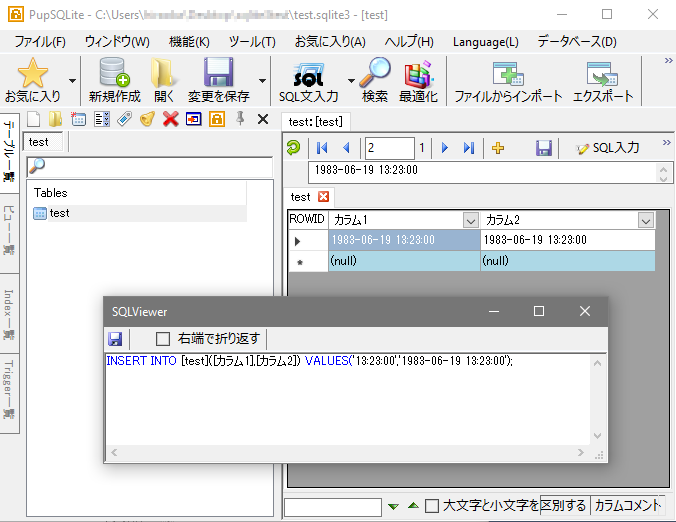Image resolution: width=676 pixels, height=522 pixels.
Task: Click (null) cell under カラム1
Action: click(404, 261)
